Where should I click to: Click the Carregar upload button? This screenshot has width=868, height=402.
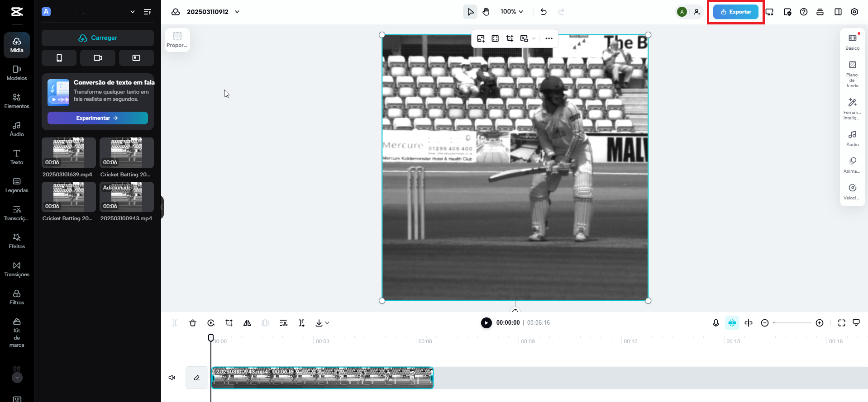(98, 38)
